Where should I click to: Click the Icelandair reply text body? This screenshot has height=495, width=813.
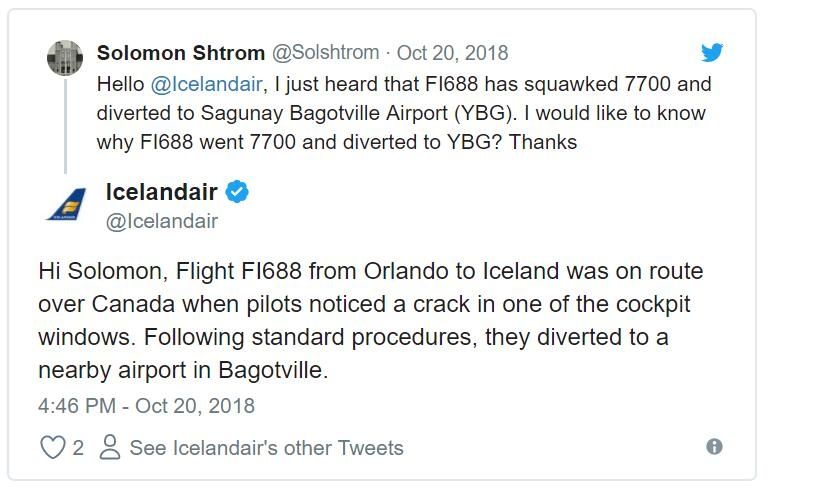(x=371, y=321)
